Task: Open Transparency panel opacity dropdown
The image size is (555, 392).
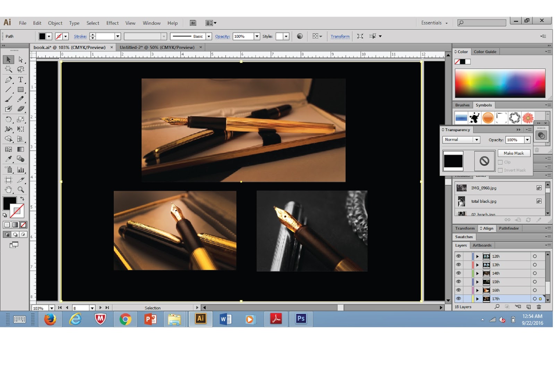Action: (527, 140)
